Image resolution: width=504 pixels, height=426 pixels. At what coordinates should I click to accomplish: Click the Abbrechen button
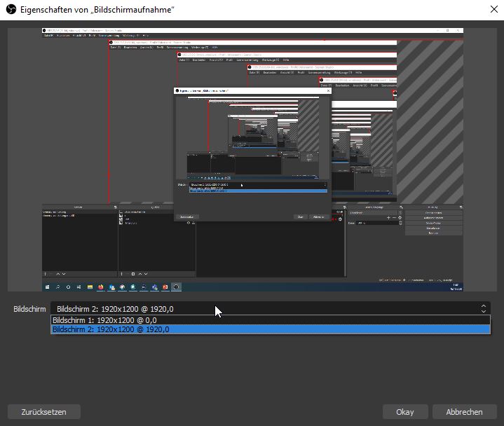[x=464, y=412]
